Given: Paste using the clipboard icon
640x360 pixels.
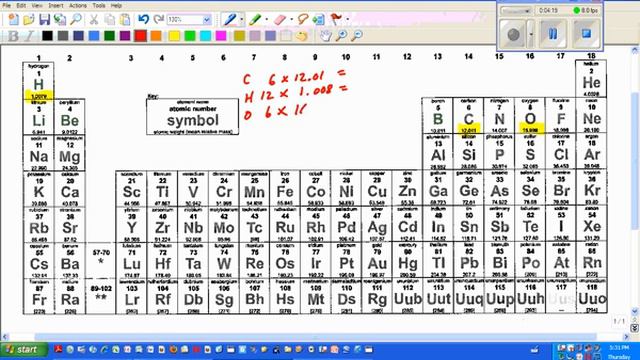Looking at the screenshot, I should click(125, 19).
